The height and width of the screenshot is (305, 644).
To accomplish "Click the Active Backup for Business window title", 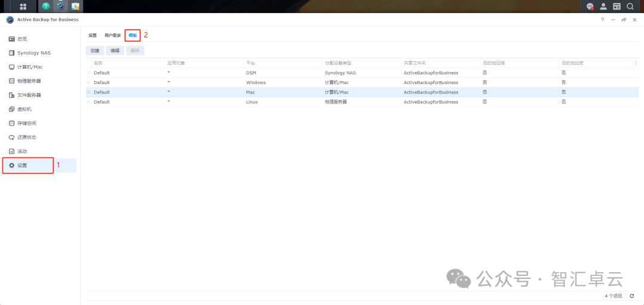I will (48, 20).
